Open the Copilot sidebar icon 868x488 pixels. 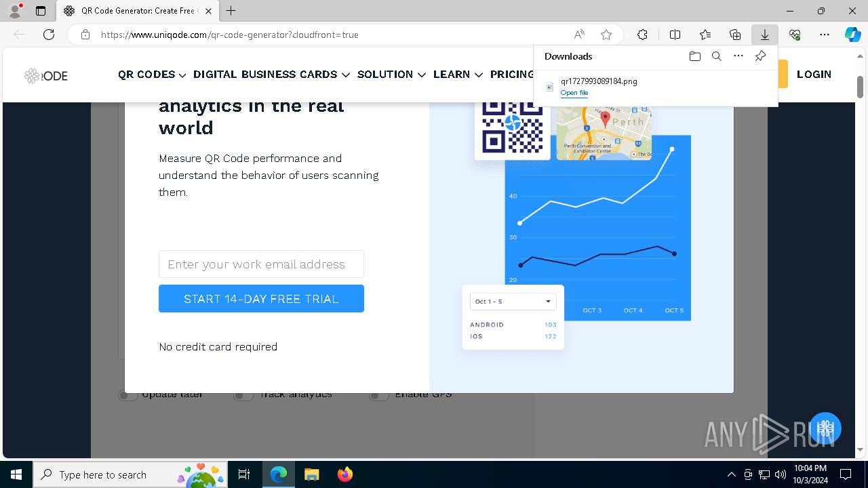point(852,35)
